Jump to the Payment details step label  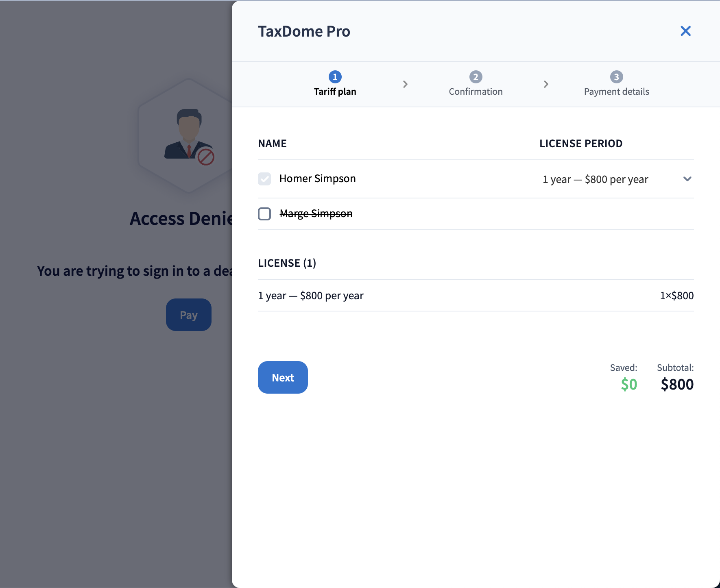pyautogui.click(x=616, y=92)
